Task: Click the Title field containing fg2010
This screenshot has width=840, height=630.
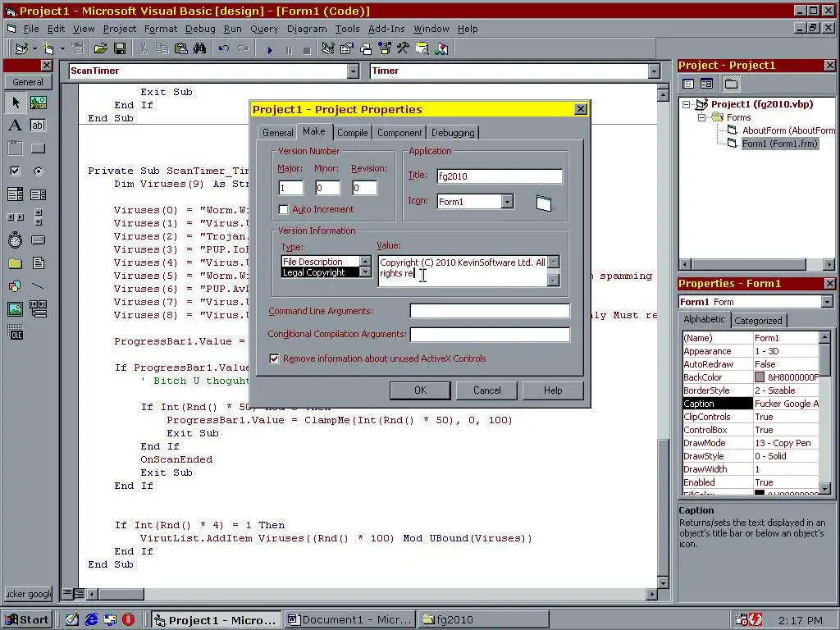Action: pyautogui.click(x=500, y=176)
